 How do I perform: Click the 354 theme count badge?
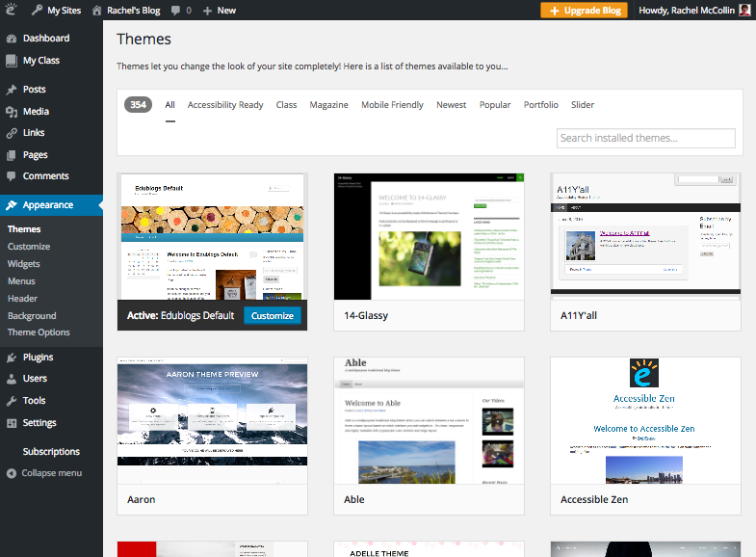pyautogui.click(x=138, y=105)
